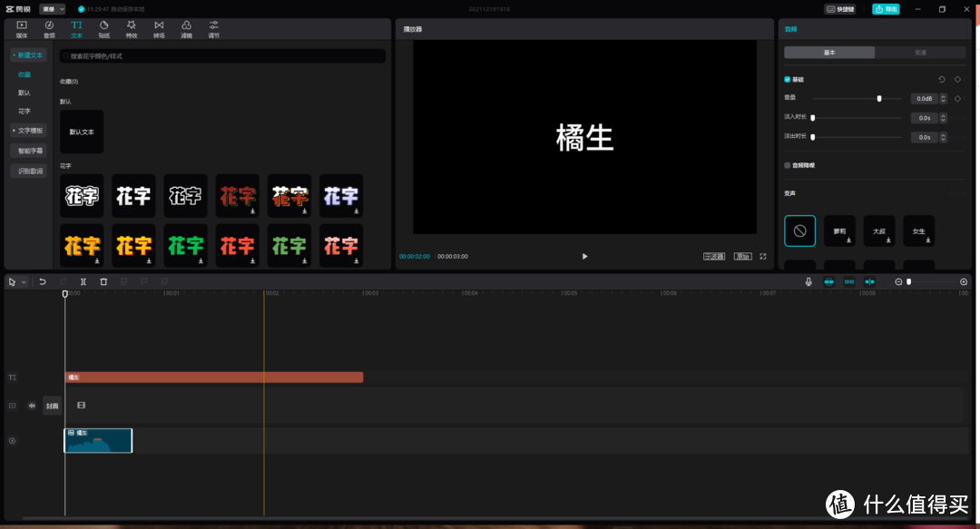980x529 pixels.
Task: Click the undo arrow in timeline toolbar
Action: tap(43, 282)
